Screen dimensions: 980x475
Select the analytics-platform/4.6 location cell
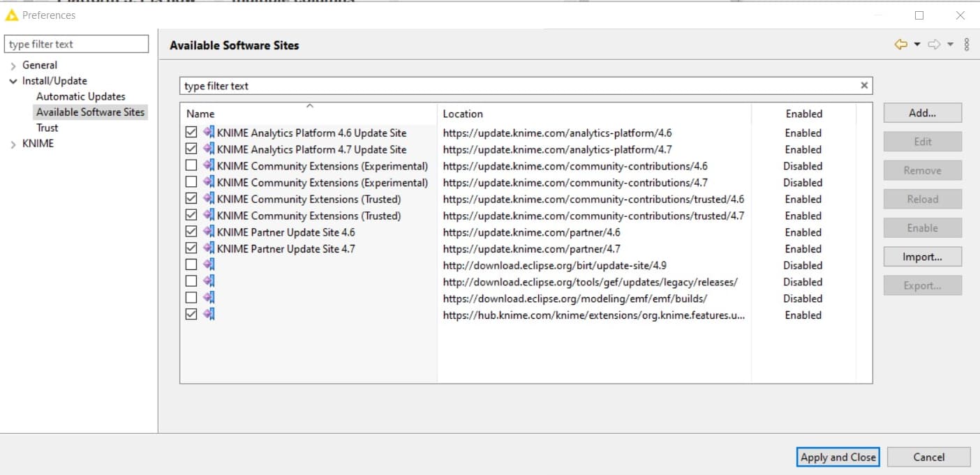click(557, 133)
